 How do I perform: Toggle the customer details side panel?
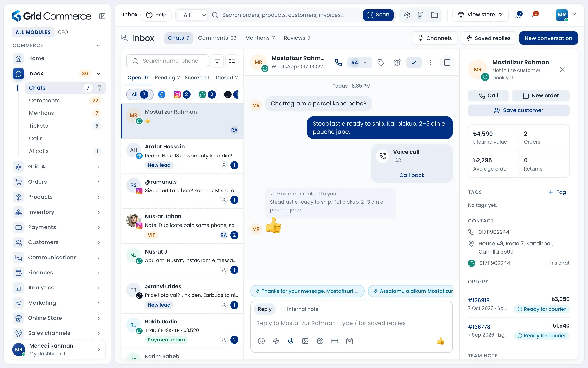pos(447,63)
